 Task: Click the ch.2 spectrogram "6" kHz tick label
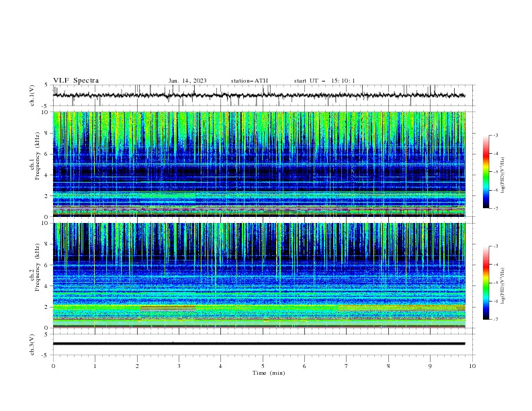(48, 265)
